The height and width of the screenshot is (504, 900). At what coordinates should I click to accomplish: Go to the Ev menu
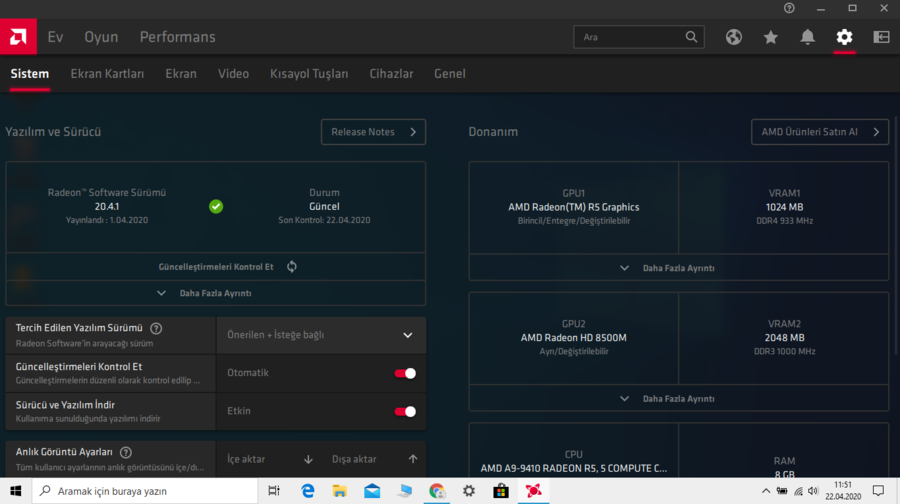point(55,37)
